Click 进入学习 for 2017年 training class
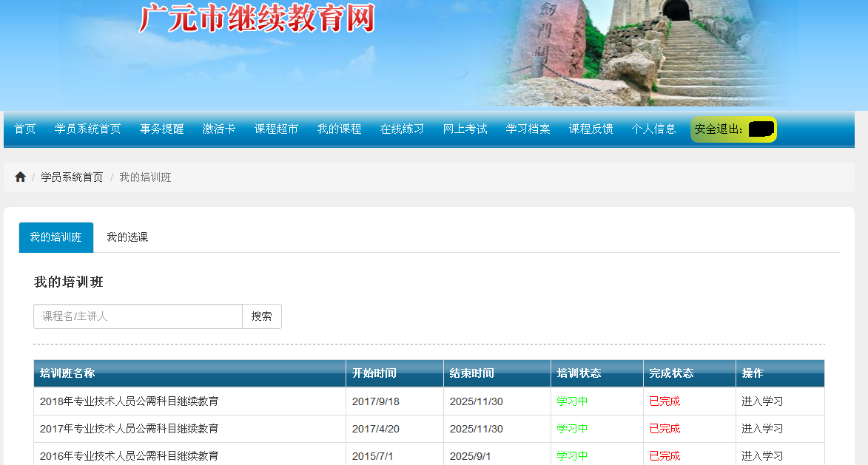This screenshot has width=868, height=465. [762, 429]
